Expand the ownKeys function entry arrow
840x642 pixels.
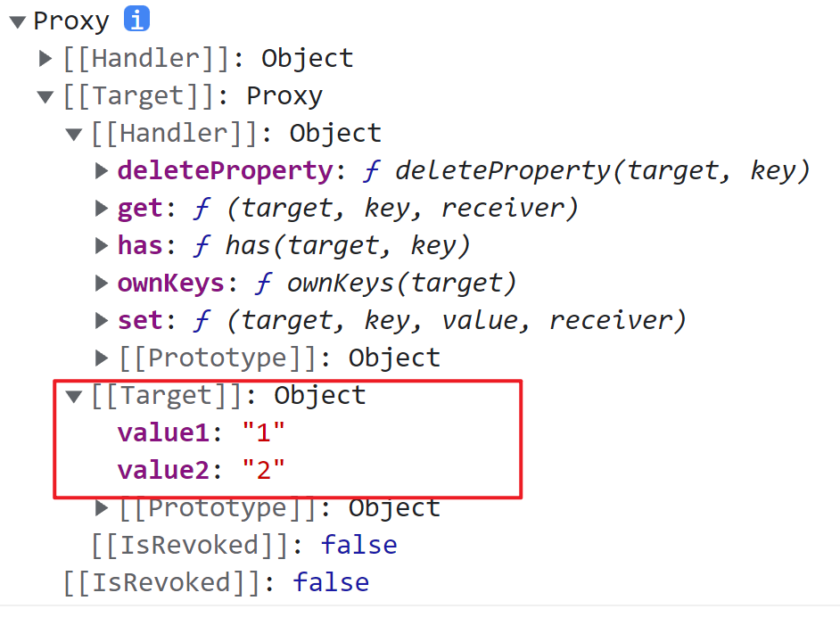[x=102, y=284]
